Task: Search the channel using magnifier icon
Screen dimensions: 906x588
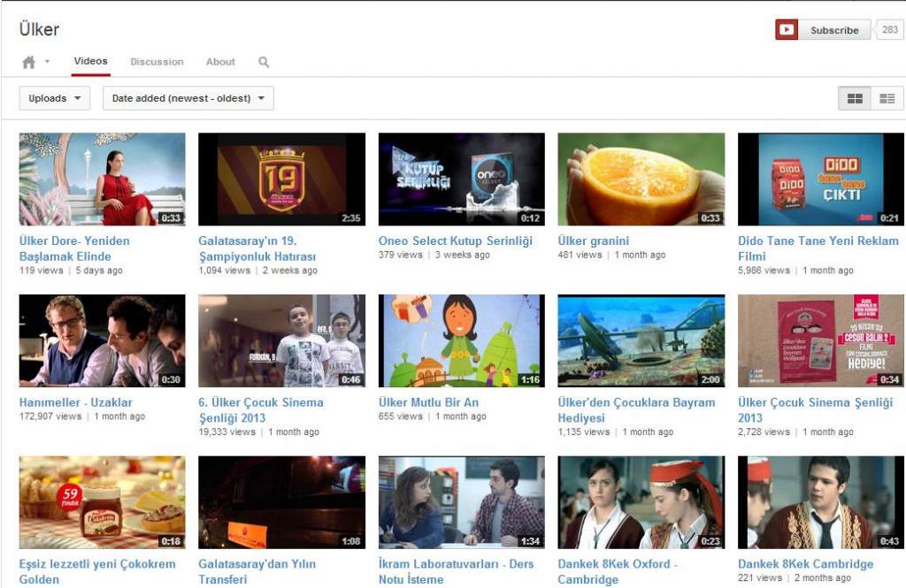Action: pos(264,62)
